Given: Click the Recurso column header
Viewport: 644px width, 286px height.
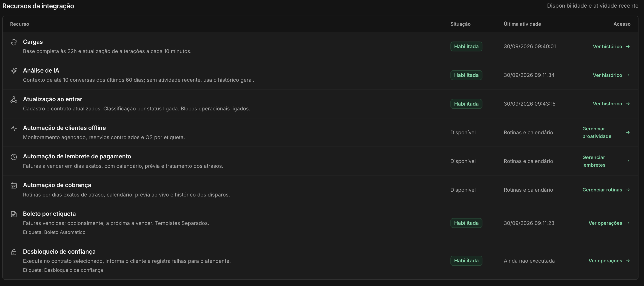Looking at the screenshot, I should point(20,24).
